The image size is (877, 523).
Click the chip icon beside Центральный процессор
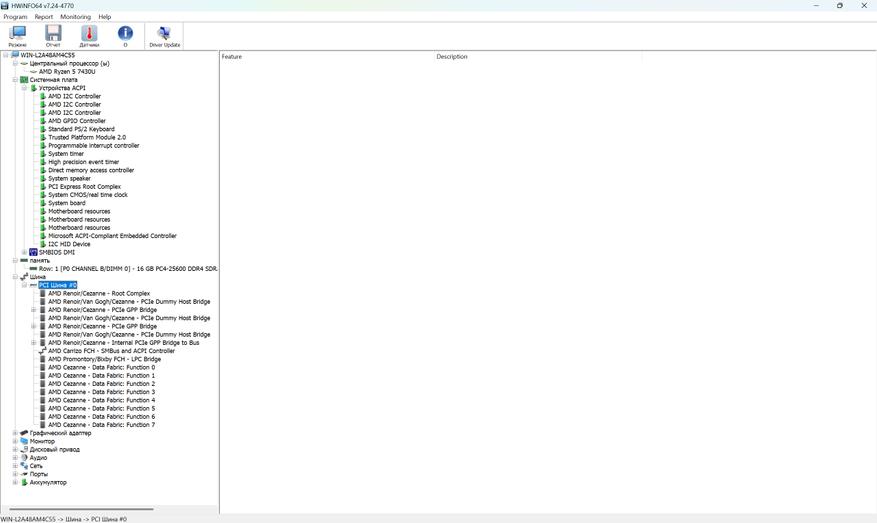[24, 63]
